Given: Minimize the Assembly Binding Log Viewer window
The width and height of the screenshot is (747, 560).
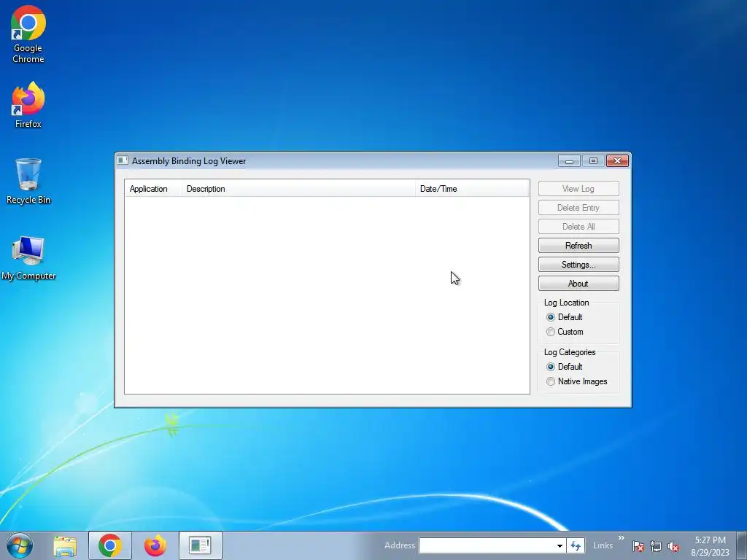Looking at the screenshot, I should pyautogui.click(x=569, y=161).
